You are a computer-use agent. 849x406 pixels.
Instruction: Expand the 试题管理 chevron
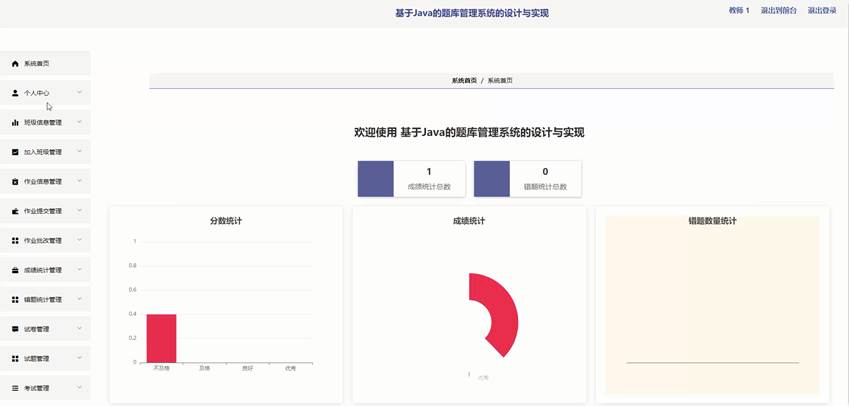click(x=80, y=358)
